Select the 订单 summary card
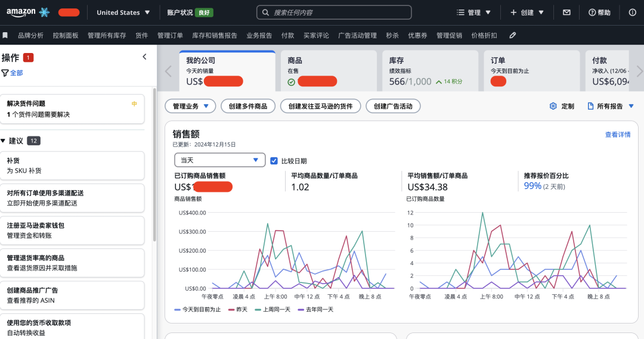This screenshot has height=339, width=644. click(532, 71)
